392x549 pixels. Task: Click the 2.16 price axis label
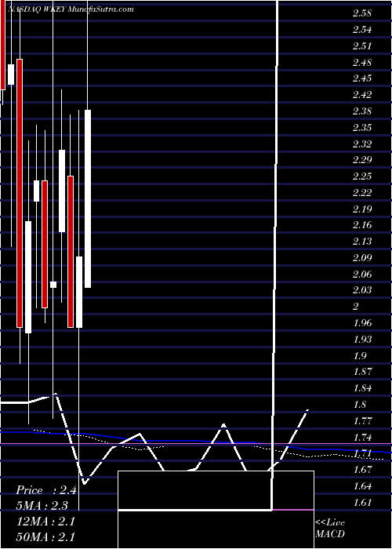(362, 225)
